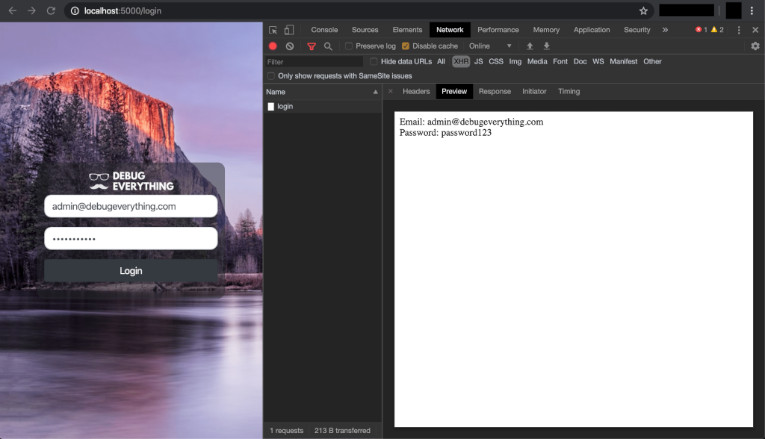Open network settings gear icon

[x=755, y=46]
